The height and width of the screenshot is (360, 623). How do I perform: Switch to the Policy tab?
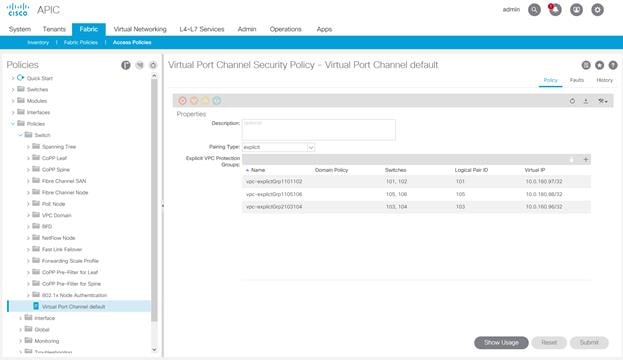point(550,80)
